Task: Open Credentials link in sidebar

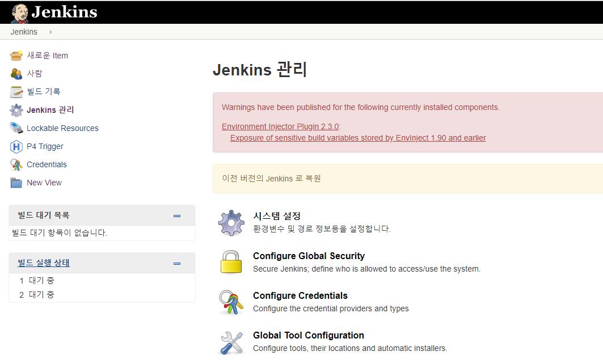Action: [47, 164]
